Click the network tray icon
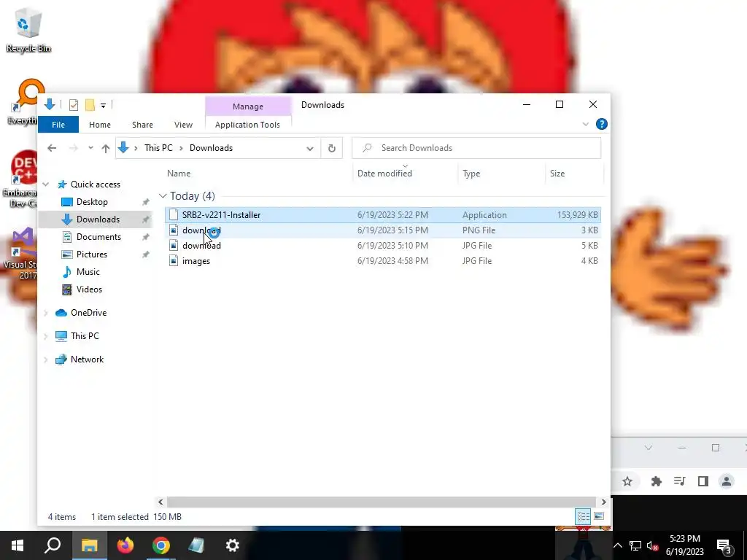747x560 pixels. (x=635, y=545)
